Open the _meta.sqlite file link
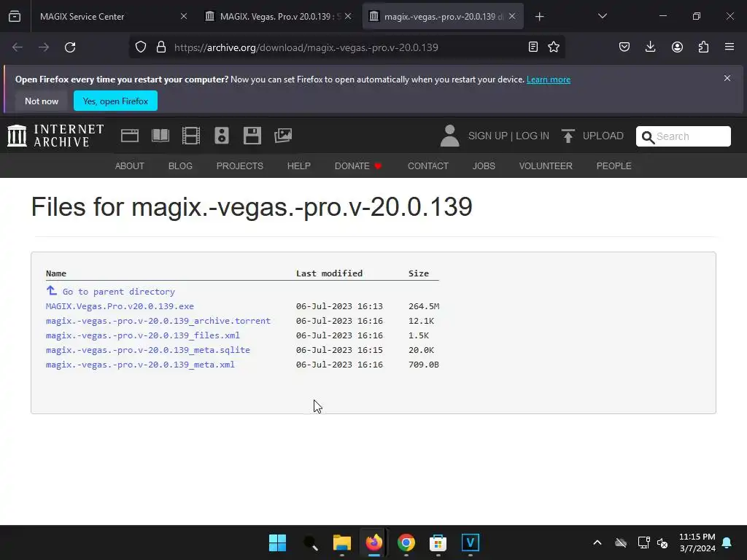The height and width of the screenshot is (560, 747). click(x=147, y=350)
